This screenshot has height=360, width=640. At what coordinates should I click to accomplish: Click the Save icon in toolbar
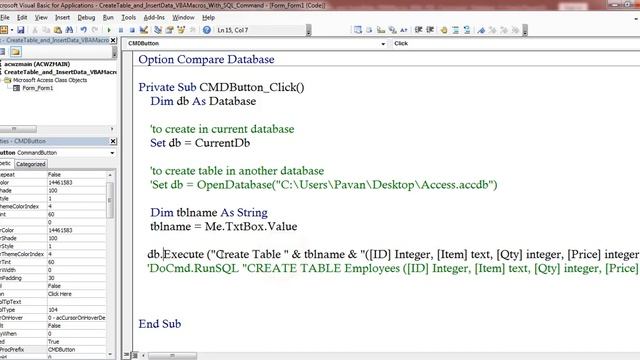[20, 30]
